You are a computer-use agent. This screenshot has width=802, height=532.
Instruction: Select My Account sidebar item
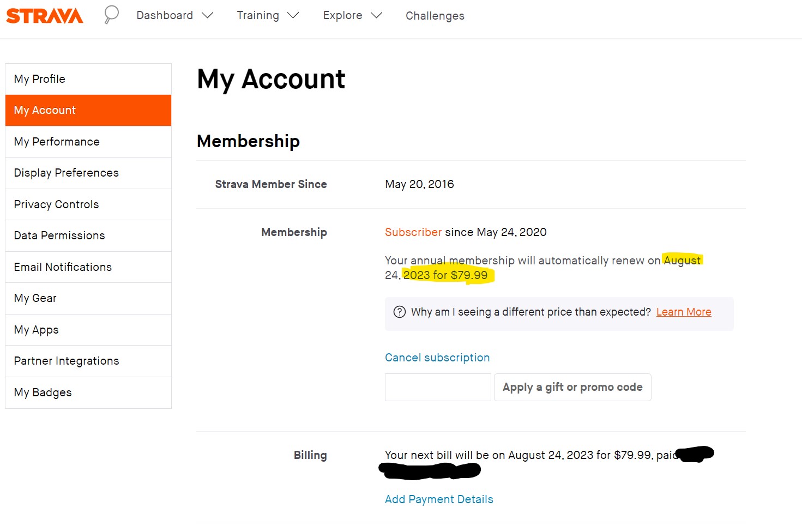88,110
